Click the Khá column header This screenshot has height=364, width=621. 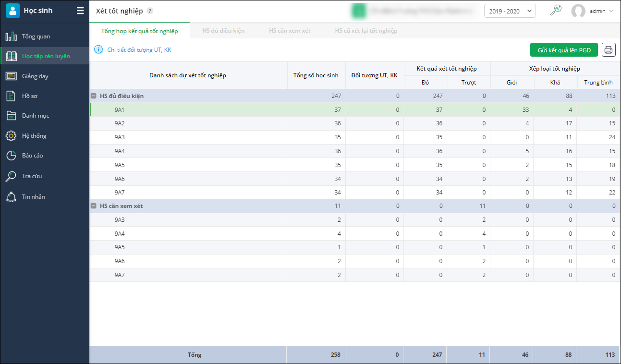pyautogui.click(x=555, y=83)
